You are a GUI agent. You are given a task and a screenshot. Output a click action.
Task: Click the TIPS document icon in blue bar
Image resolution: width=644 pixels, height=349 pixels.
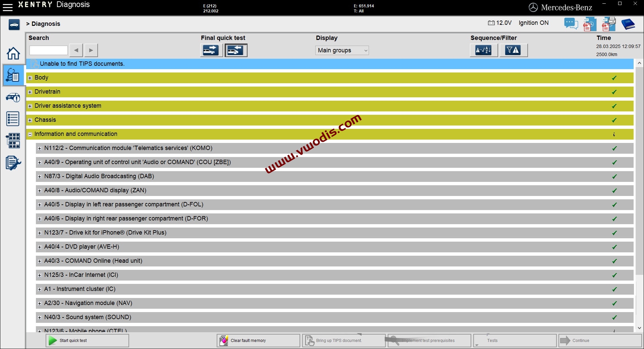34,64
